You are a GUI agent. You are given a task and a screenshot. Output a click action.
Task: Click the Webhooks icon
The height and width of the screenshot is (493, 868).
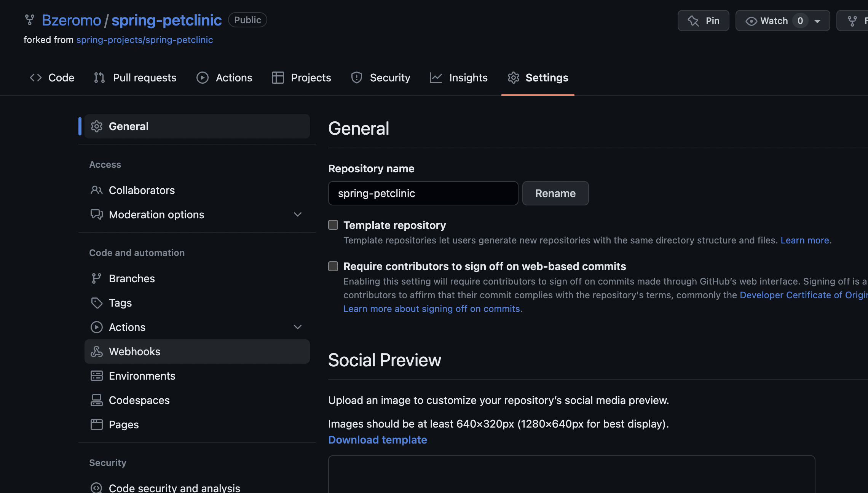tap(97, 351)
